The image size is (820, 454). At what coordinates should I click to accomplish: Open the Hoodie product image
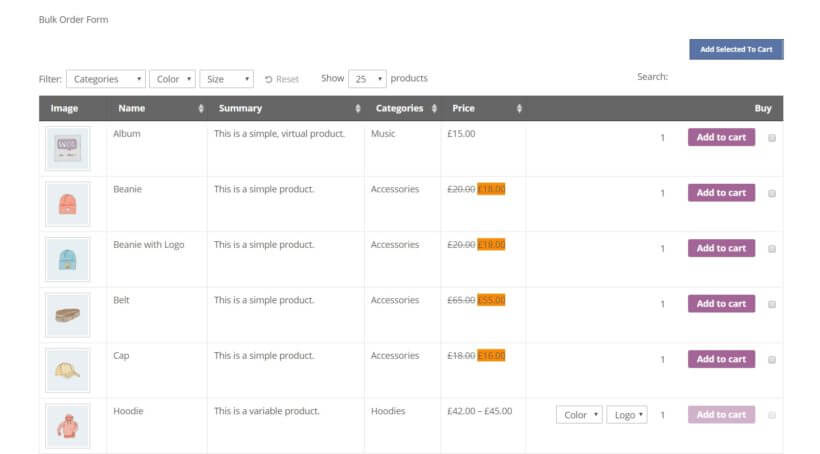[67, 426]
